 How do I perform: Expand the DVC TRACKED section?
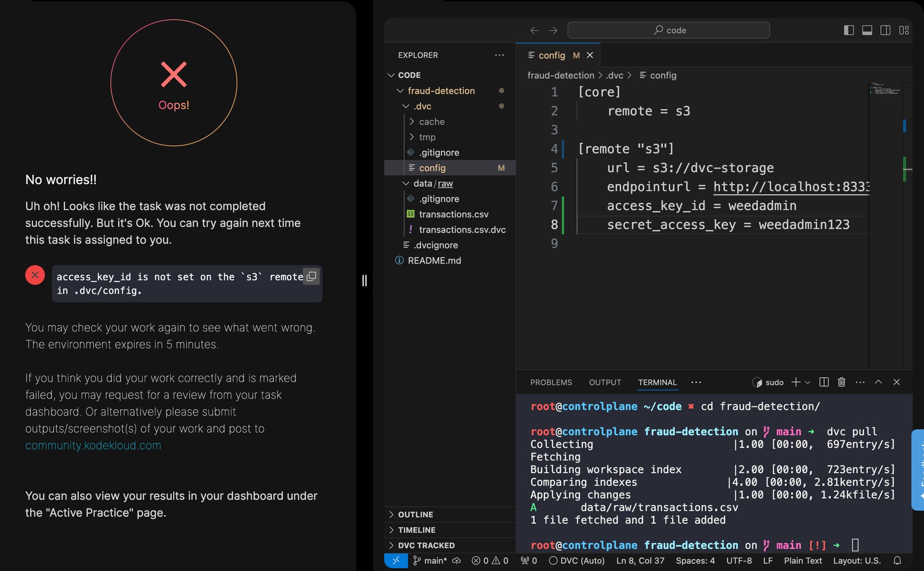click(x=426, y=545)
